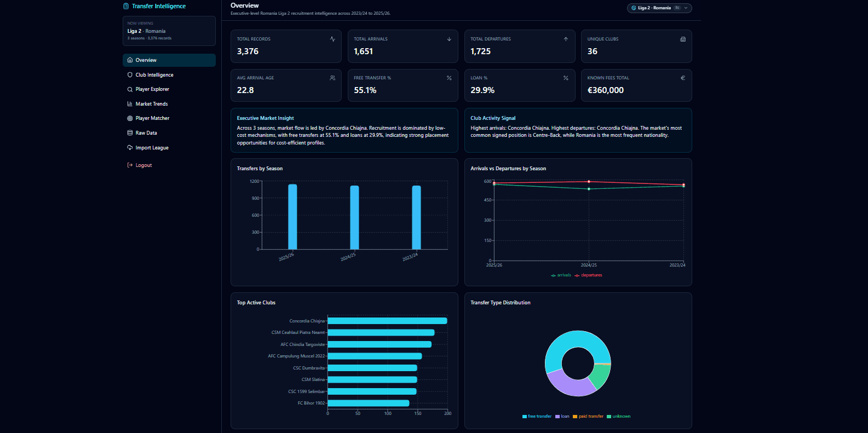Click the Overview home icon in sidebar
The width and height of the screenshot is (868, 433).
(x=130, y=60)
